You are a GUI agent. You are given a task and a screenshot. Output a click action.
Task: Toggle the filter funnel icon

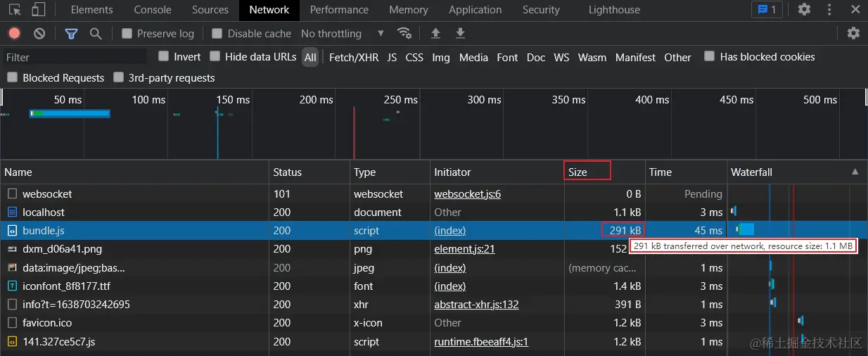[x=71, y=34]
